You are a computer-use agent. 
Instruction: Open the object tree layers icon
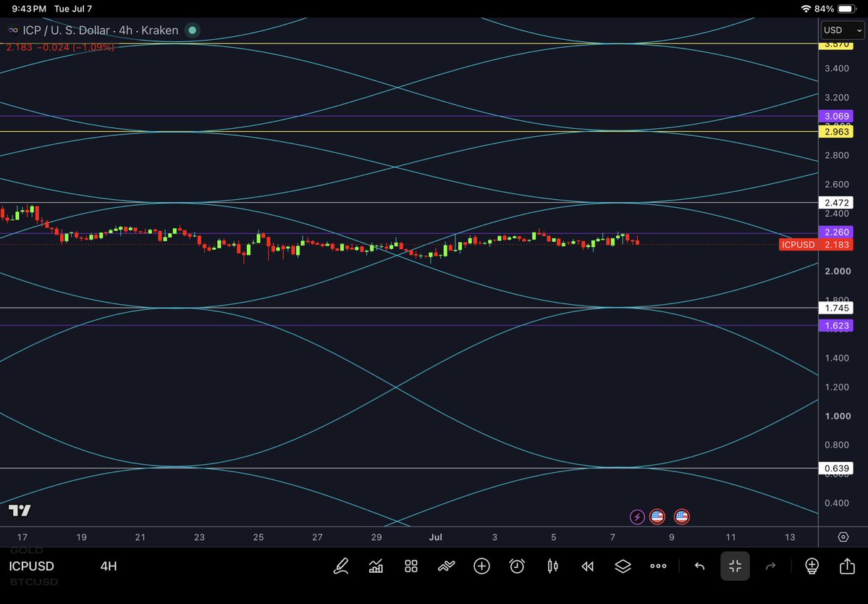tap(623, 566)
